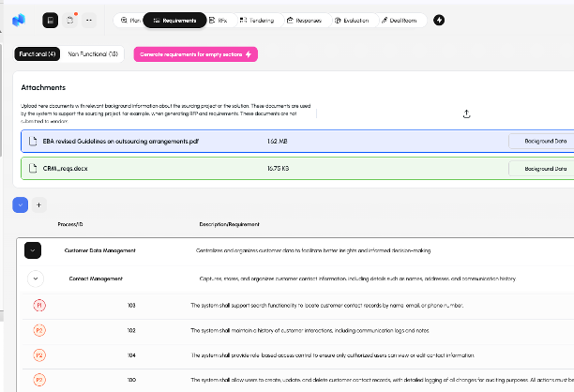Open the Responses tab
Image resolution: width=574 pixels, height=392 pixels.
[304, 20]
